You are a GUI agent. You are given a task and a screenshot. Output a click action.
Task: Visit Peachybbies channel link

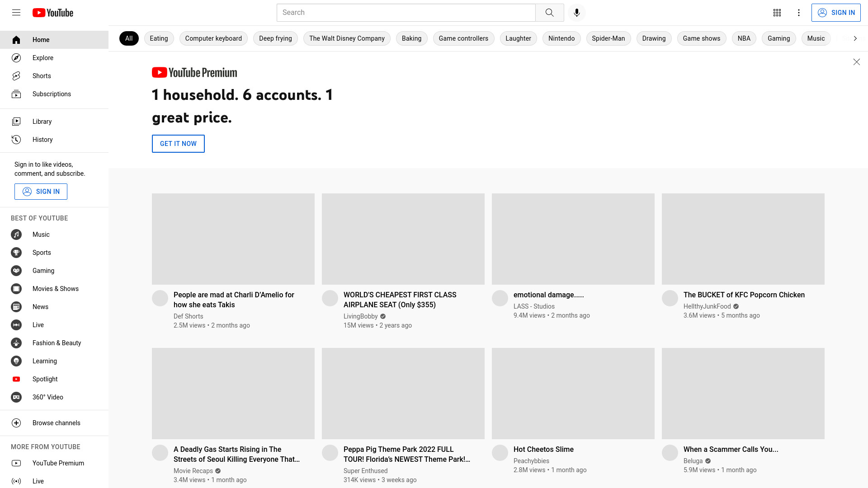click(x=531, y=461)
